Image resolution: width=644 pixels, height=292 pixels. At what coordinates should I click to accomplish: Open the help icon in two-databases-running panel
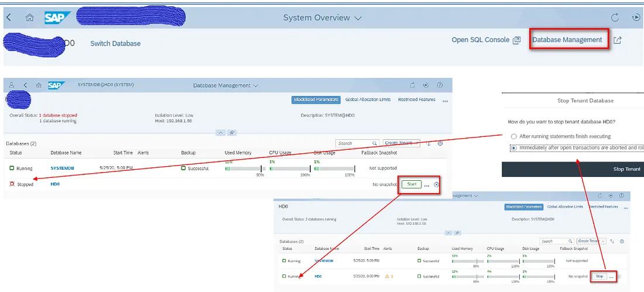coord(621,195)
